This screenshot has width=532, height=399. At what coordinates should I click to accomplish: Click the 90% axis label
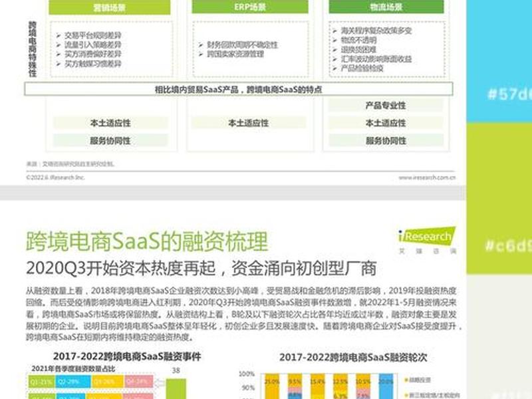pyautogui.click(x=248, y=388)
